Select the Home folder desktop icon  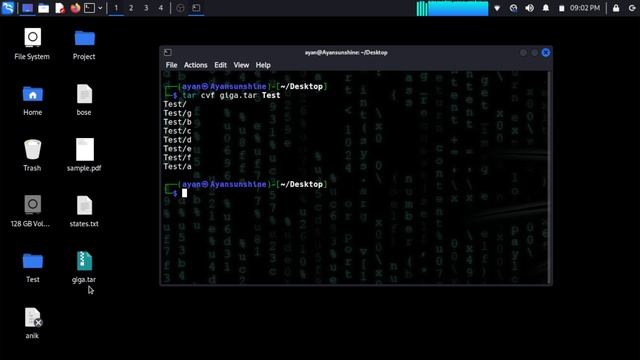33,100
